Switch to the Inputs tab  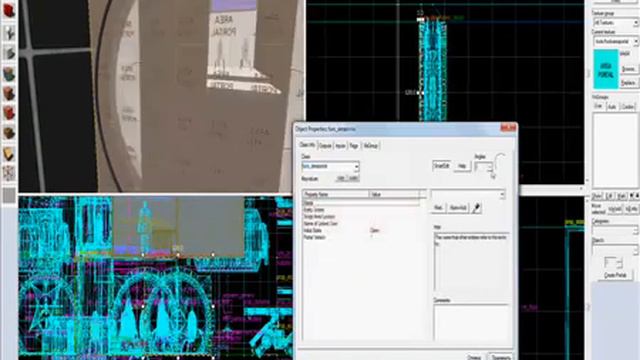tap(340, 146)
